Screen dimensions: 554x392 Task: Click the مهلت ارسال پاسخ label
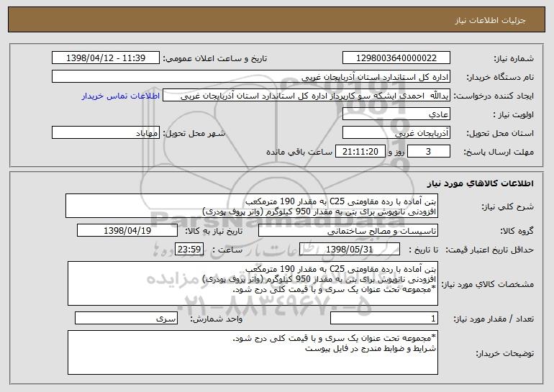[499, 152]
